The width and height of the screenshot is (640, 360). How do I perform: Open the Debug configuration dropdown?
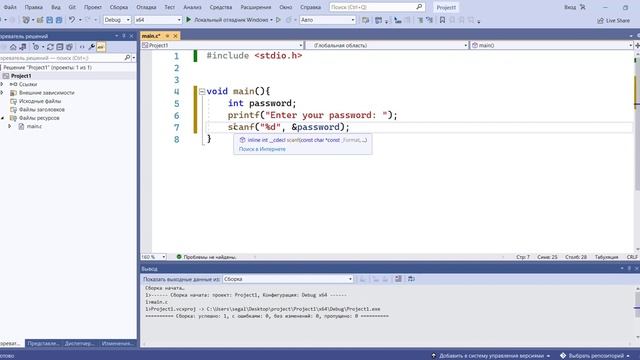coord(117,20)
